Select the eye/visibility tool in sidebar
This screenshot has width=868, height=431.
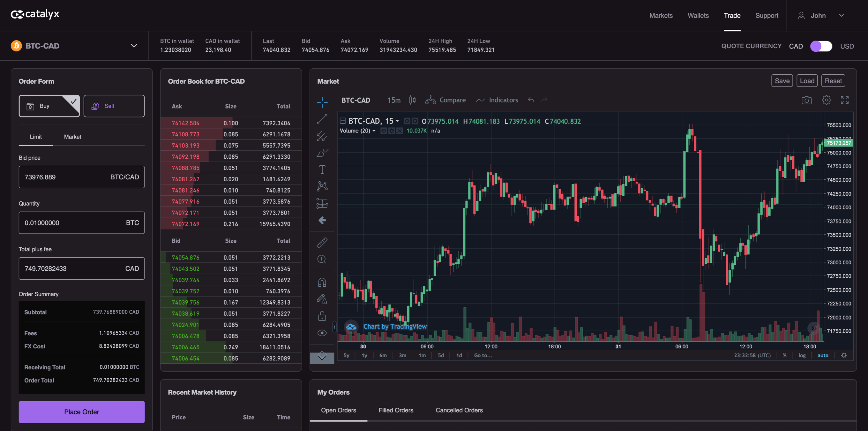322,333
